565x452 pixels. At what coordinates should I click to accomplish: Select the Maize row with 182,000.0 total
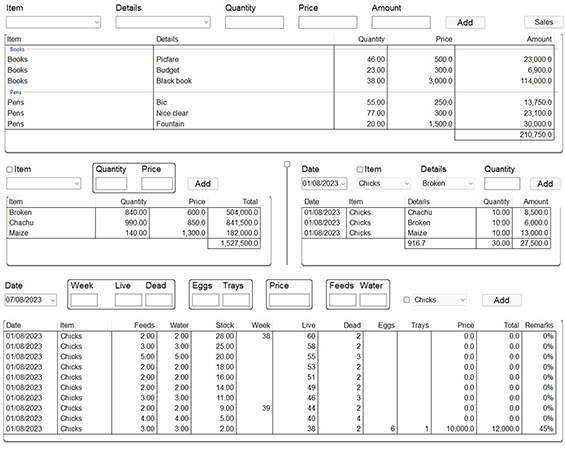tap(134, 233)
